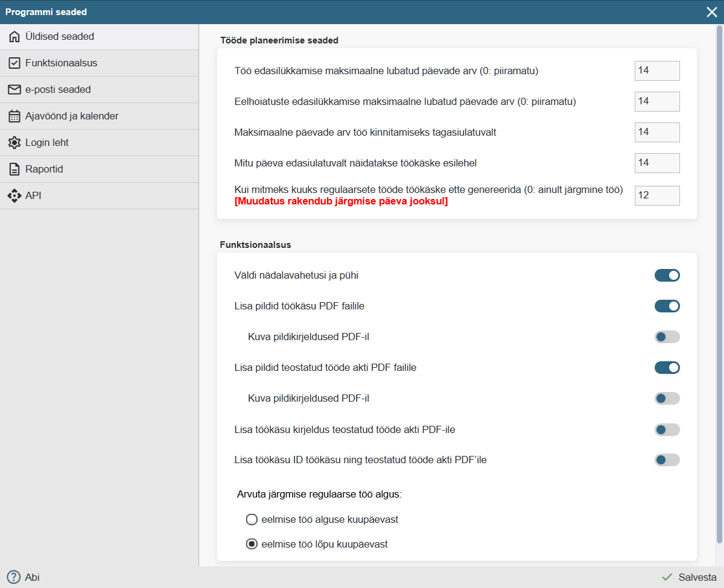Enable Lisa töökäsu kirjeldus teostatud tööde akti toggle
724x588 pixels.
tap(667, 429)
